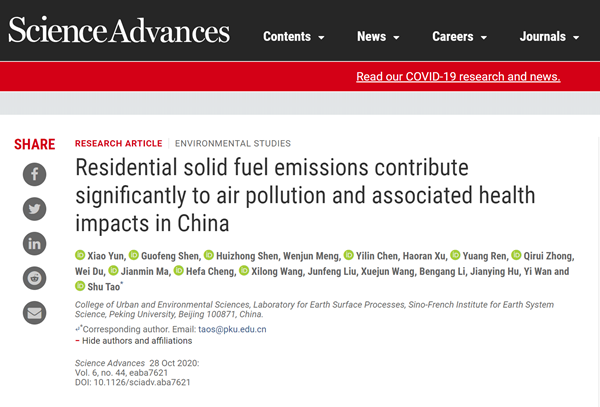Share article via email icon
600x407 pixels.
pos(35,311)
